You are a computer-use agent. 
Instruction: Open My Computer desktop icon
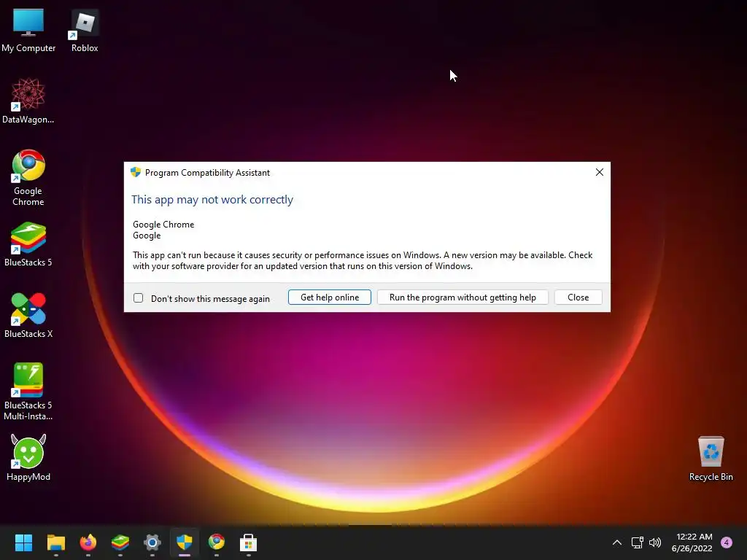28,29
